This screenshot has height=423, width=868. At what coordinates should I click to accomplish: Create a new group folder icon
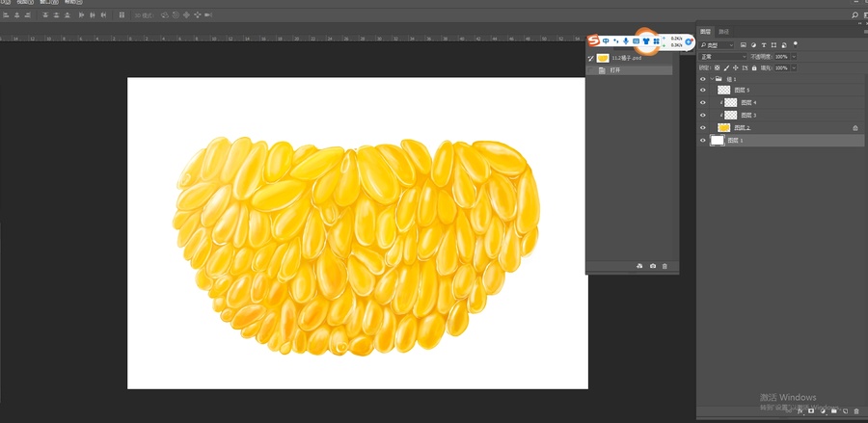pyautogui.click(x=833, y=410)
